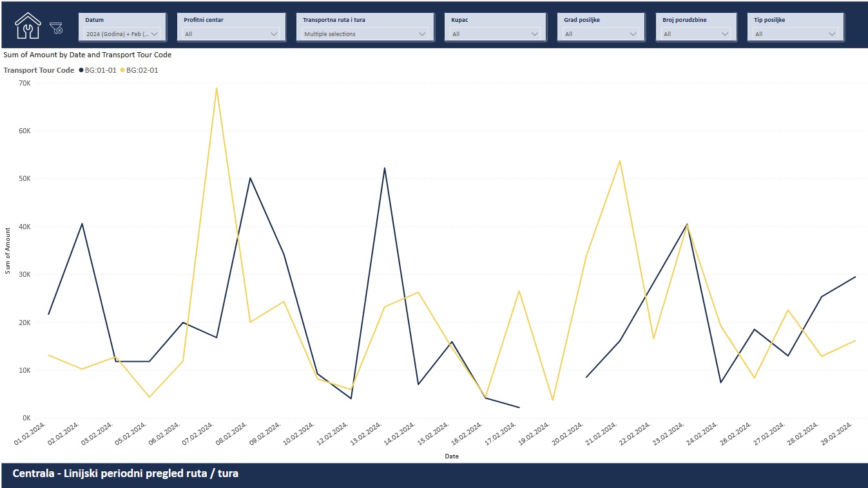Click the Transport Tour Code legend label

click(x=39, y=70)
